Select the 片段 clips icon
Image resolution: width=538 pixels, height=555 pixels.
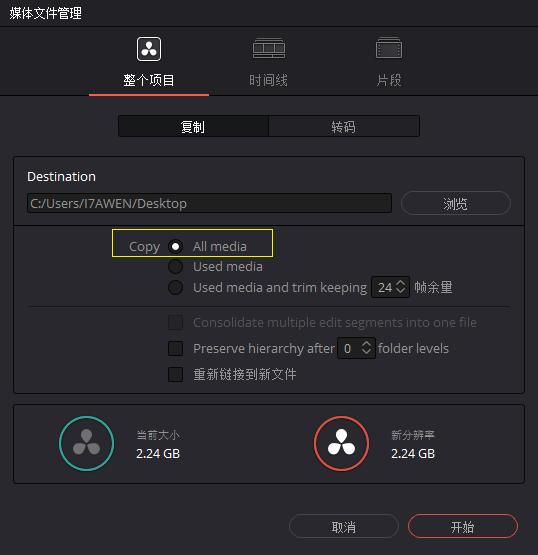coord(389,48)
